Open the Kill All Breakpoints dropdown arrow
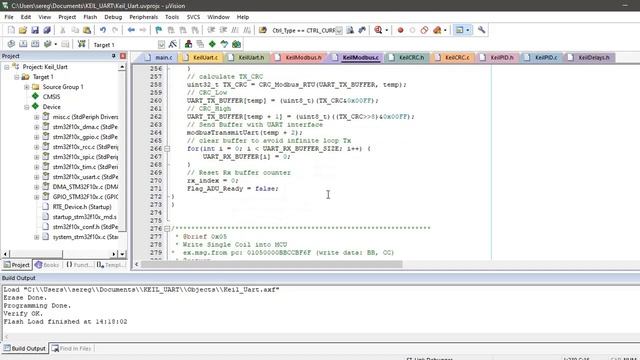This screenshot has height=360, width=640. (445, 30)
